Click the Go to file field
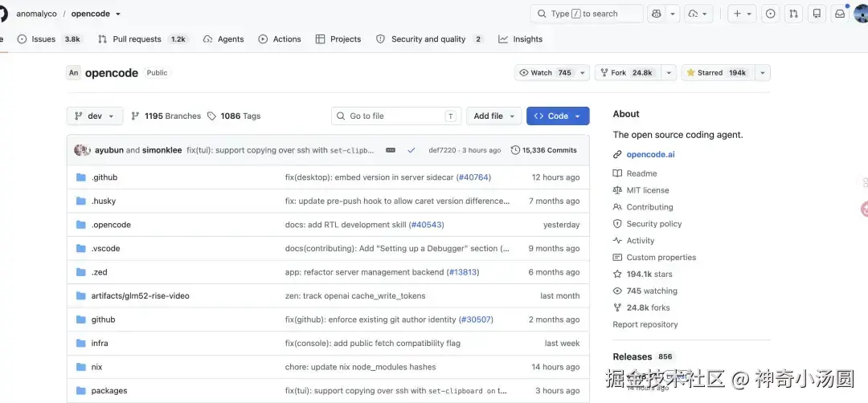The height and width of the screenshot is (403, 868). point(396,116)
